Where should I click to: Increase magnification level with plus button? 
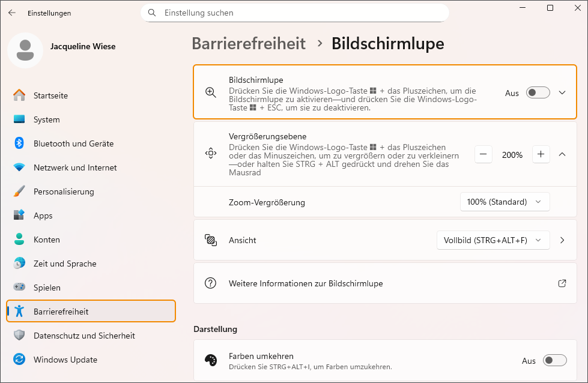pos(541,154)
